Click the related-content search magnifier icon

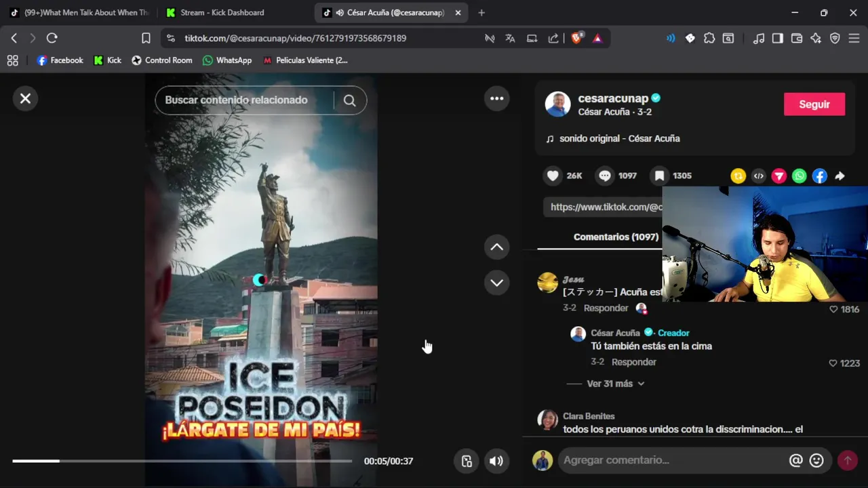[350, 100]
